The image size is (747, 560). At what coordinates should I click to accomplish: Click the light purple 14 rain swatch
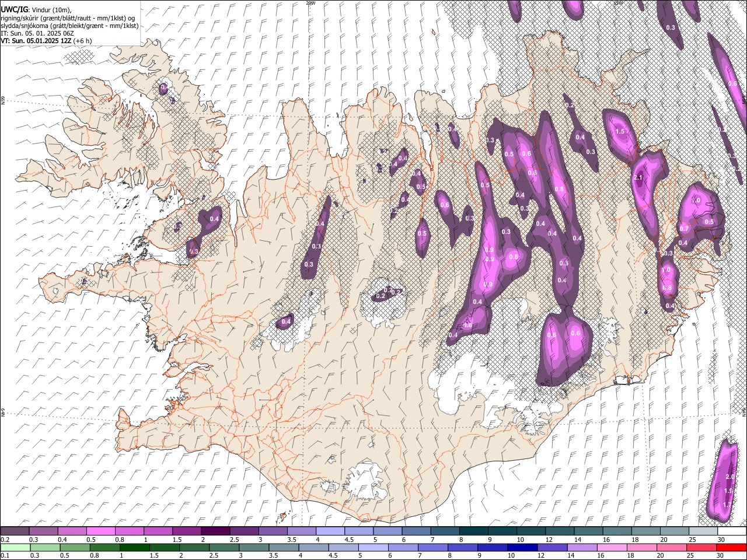tap(582, 547)
